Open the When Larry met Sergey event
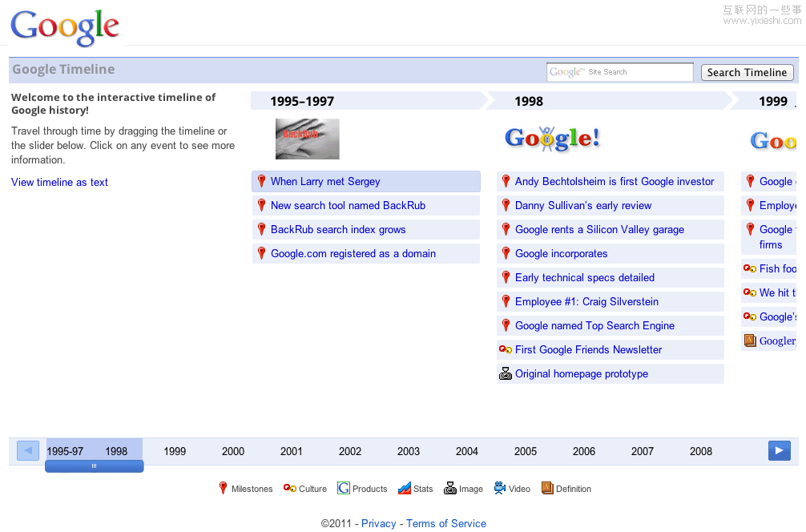The height and width of the screenshot is (532, 806). pos(325,181)
